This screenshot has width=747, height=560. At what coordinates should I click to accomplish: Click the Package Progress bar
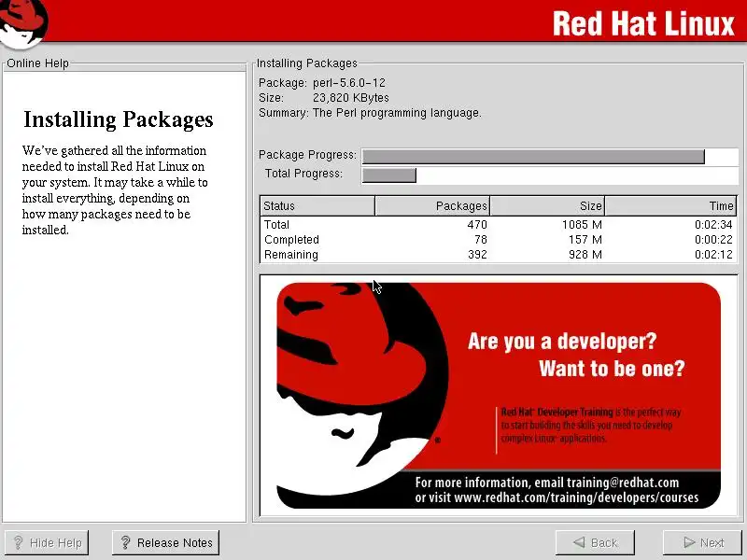point(550,156)
